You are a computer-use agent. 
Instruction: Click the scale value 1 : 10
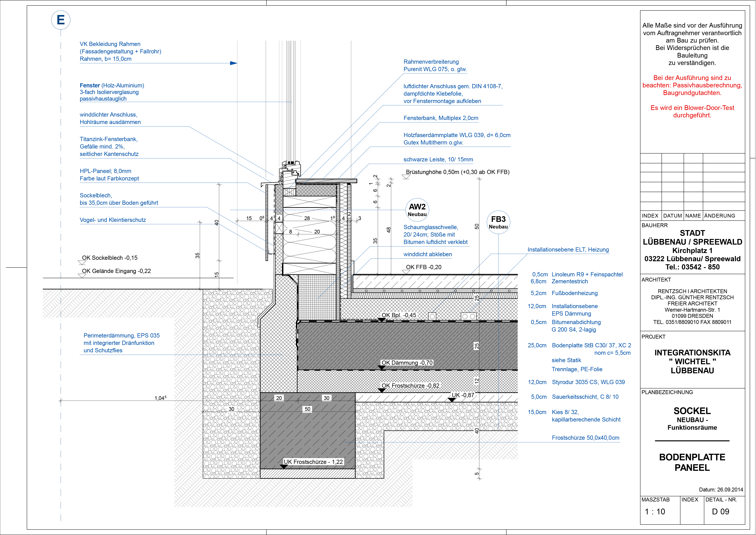[655, 512]
